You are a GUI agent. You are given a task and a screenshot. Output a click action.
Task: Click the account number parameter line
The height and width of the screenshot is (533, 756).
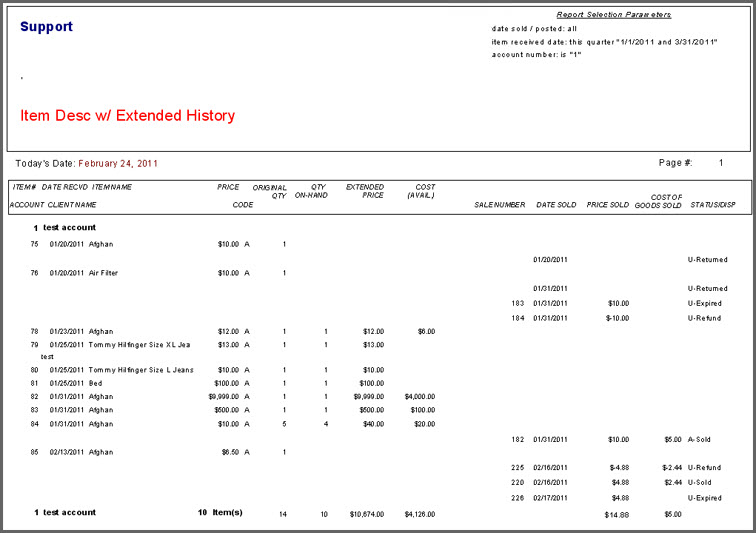[x=536, y=55]
